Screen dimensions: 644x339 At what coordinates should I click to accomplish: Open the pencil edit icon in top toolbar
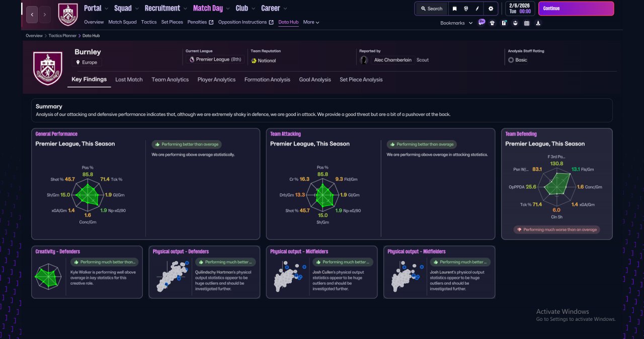pos(477,9)
